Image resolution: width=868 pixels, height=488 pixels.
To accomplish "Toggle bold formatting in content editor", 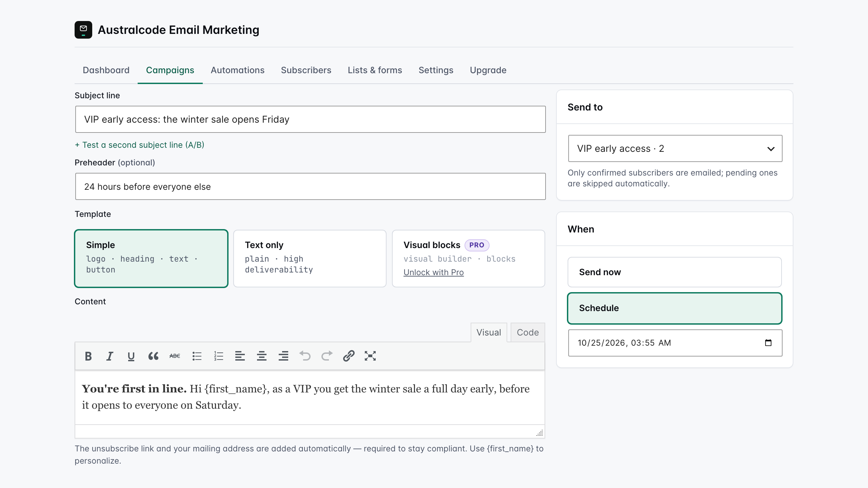I will (x=88, y=356).
